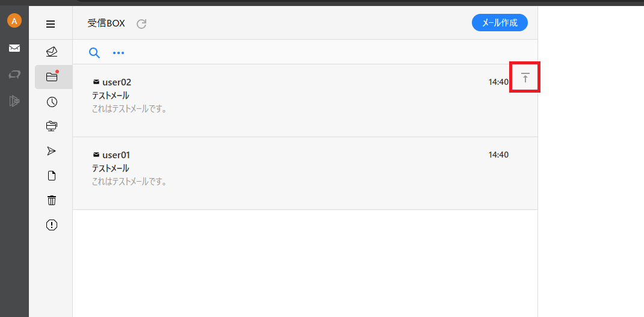Open the sent mail paper plane icon
Image resolution: width=644 pixels, height=317 pixels.
pos(51,151)
